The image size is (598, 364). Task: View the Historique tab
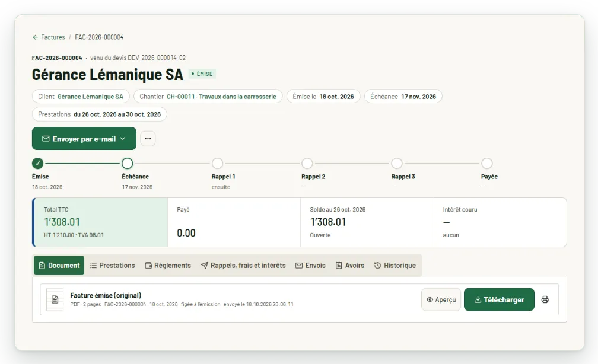[395, 265]
